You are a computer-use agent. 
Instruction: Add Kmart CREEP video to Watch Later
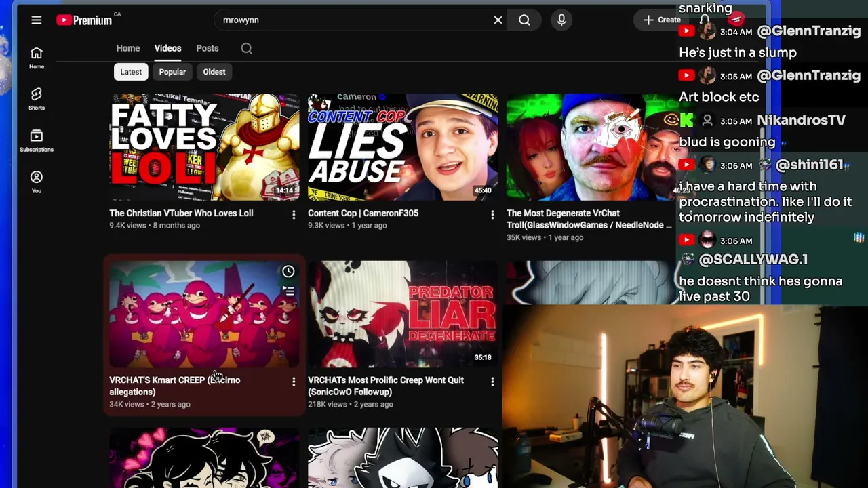pos(288,272)
